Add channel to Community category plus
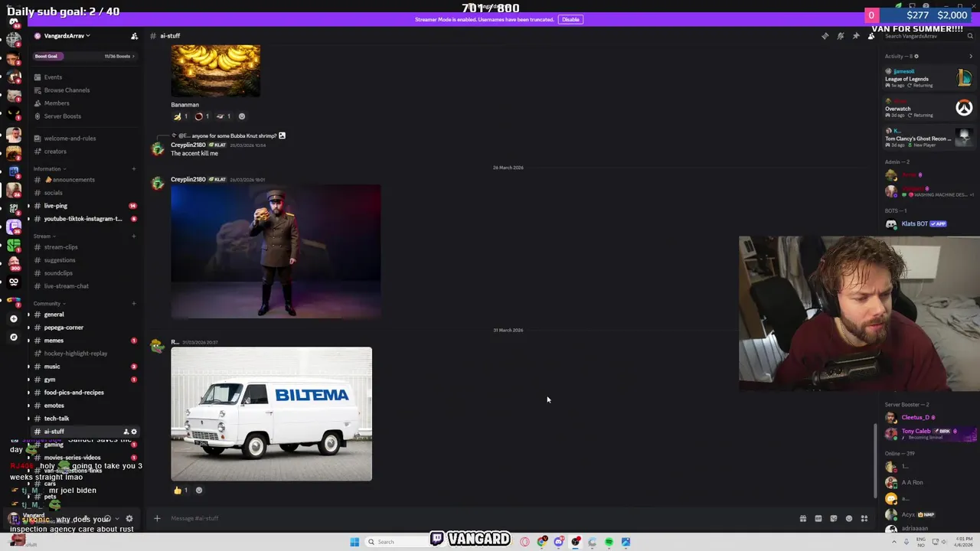 (x=134, y=303)
